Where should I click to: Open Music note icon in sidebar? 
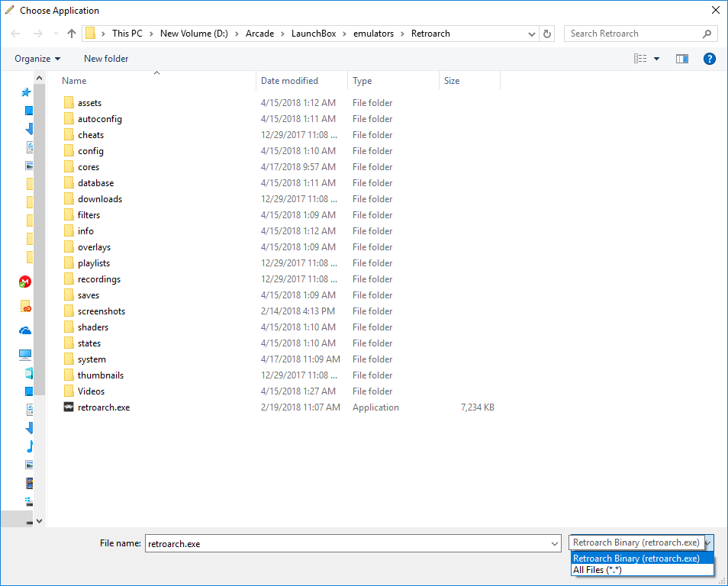pos(30,446)
